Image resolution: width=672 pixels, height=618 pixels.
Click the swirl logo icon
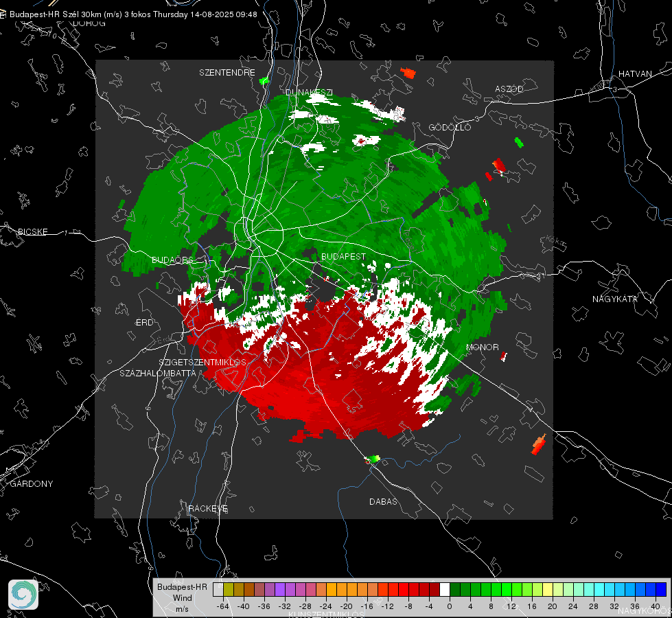(x=23, y=595)
